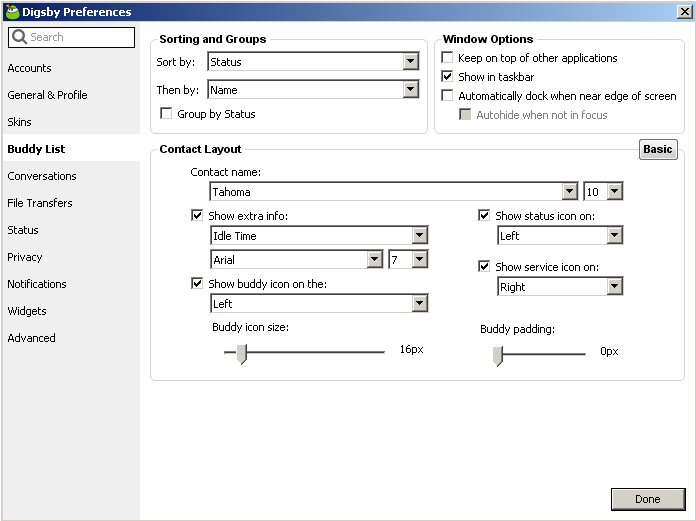Open the Tahoma contact name font dropdown
The width and height of the screenshot is (696, 521).
pos(393,192)
